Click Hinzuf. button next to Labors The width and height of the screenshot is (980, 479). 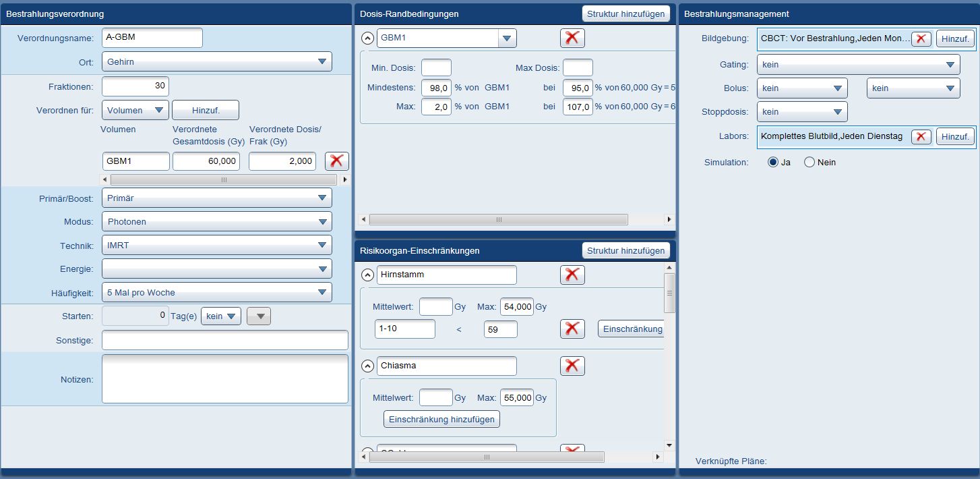(955, 136)
